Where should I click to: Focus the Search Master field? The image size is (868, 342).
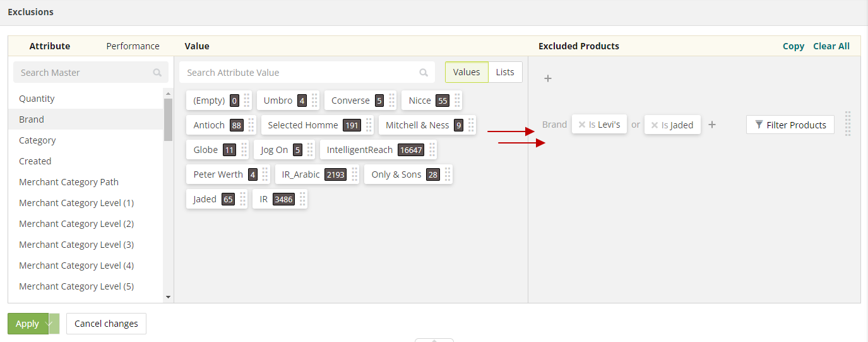[x=91, y=73]
